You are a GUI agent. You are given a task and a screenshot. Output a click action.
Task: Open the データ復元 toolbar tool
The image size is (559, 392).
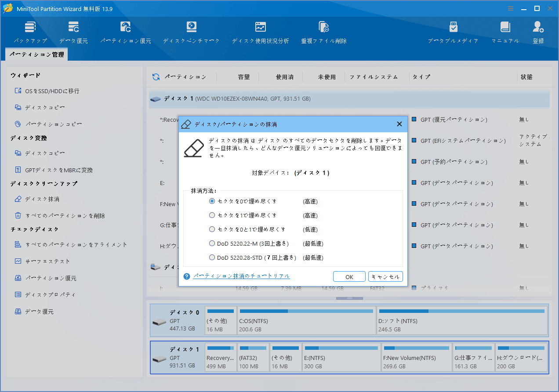click(x=73, y=33)
